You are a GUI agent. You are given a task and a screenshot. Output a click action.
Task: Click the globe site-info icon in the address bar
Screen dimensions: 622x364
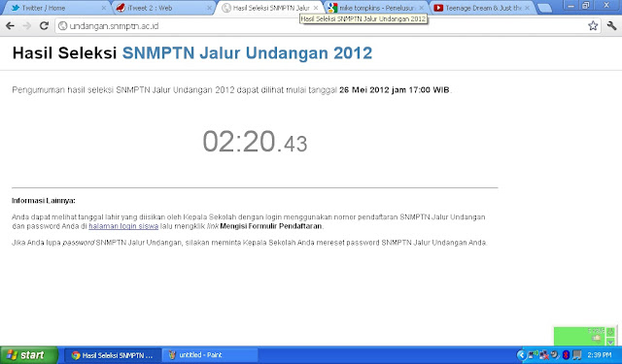tap(62, 26)
